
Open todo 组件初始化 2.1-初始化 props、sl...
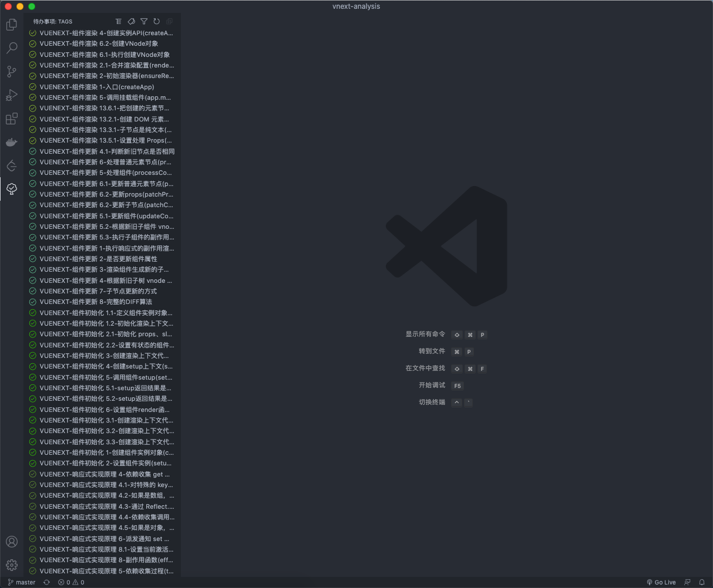[x=102, y=334]
